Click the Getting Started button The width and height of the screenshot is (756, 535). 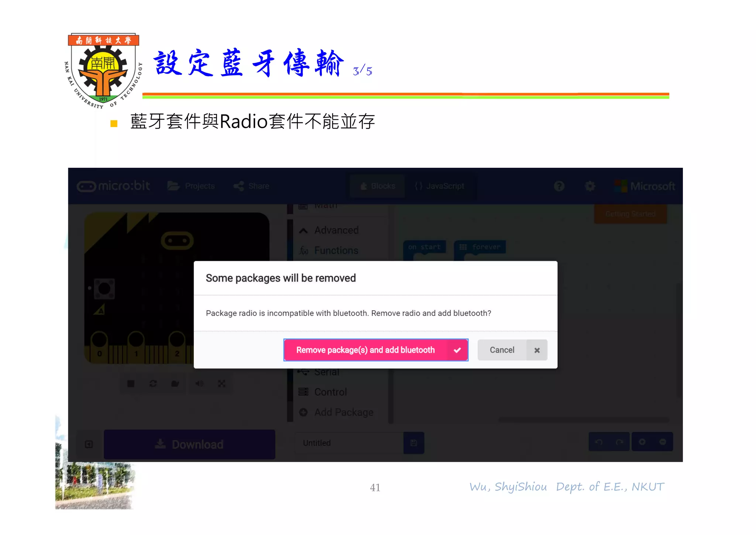click(630, 214)
